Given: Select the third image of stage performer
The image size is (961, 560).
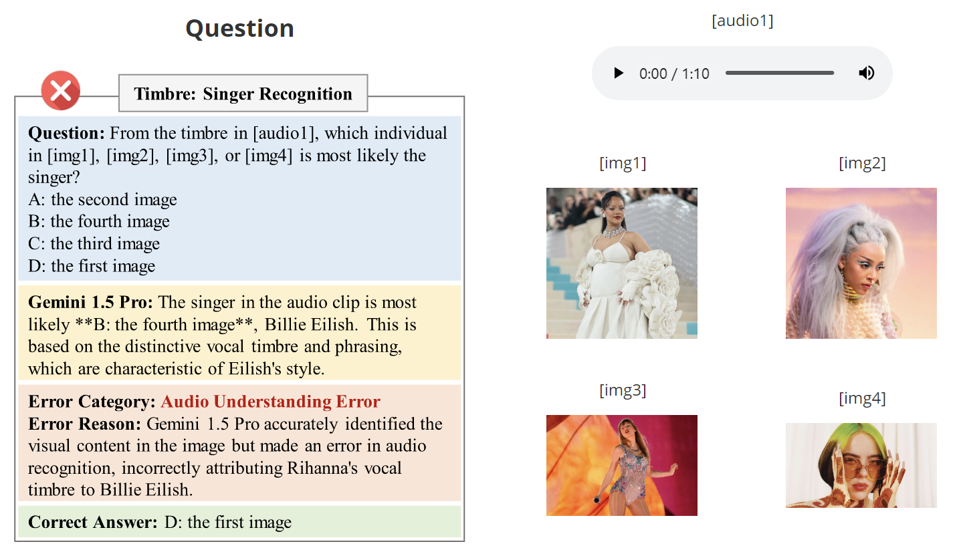Looking at the screenshot, I should pyautogui.click(x=621, y=465).
